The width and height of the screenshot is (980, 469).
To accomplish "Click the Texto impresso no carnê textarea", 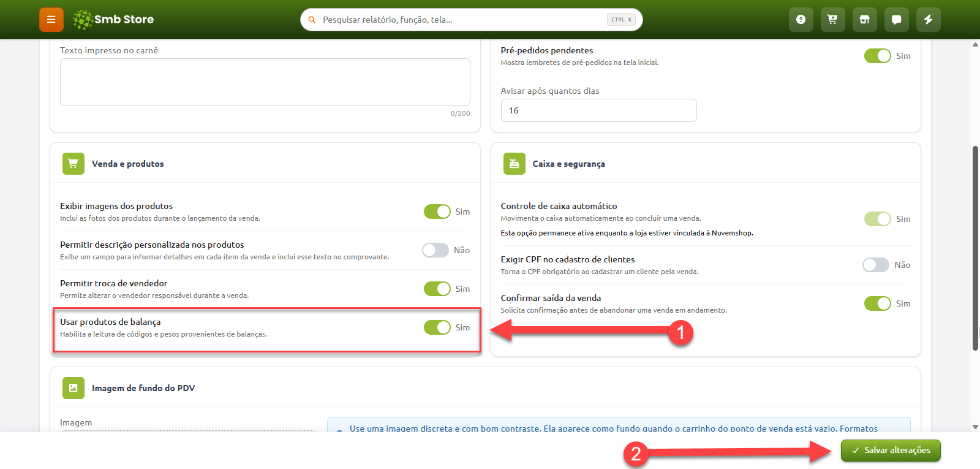I will (265, 82).
